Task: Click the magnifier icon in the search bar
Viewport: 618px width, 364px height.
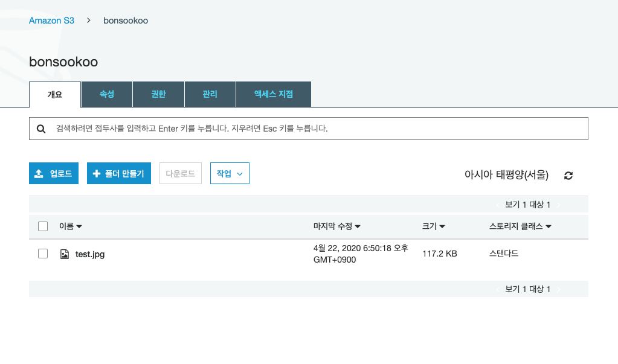Action: coord(41,128)
